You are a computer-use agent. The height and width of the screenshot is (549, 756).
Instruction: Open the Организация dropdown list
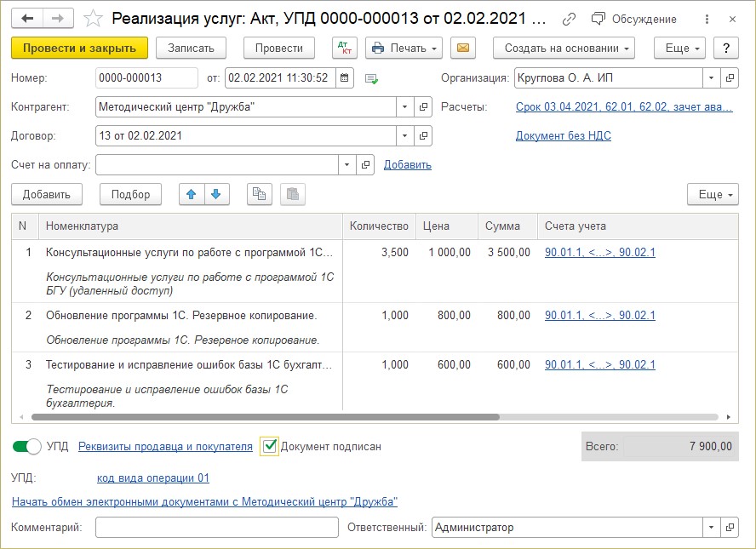pyautogui.click(x=711, y=78)
